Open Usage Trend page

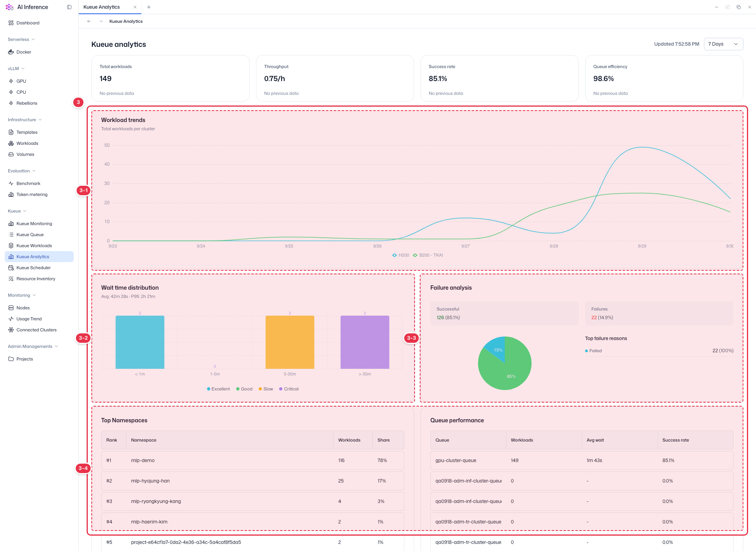point(39,319)
